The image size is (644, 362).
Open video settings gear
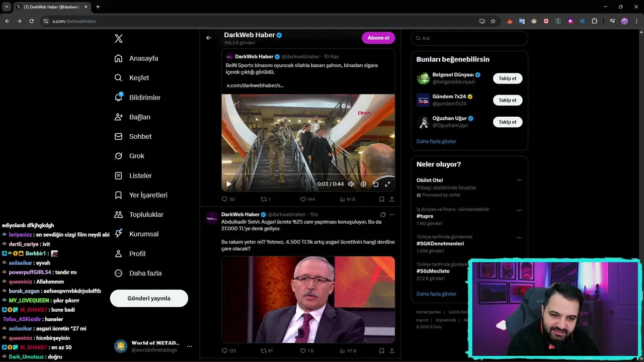tap(363, 184)
